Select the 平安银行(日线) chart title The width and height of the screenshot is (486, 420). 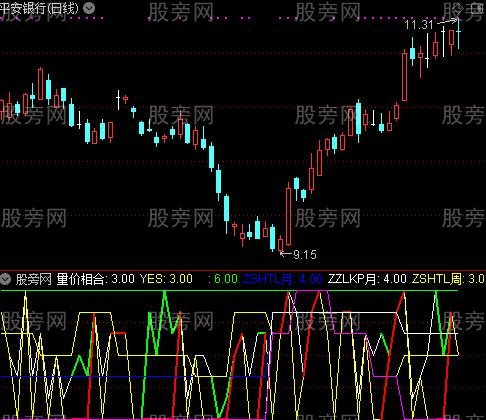coord(39,8)
